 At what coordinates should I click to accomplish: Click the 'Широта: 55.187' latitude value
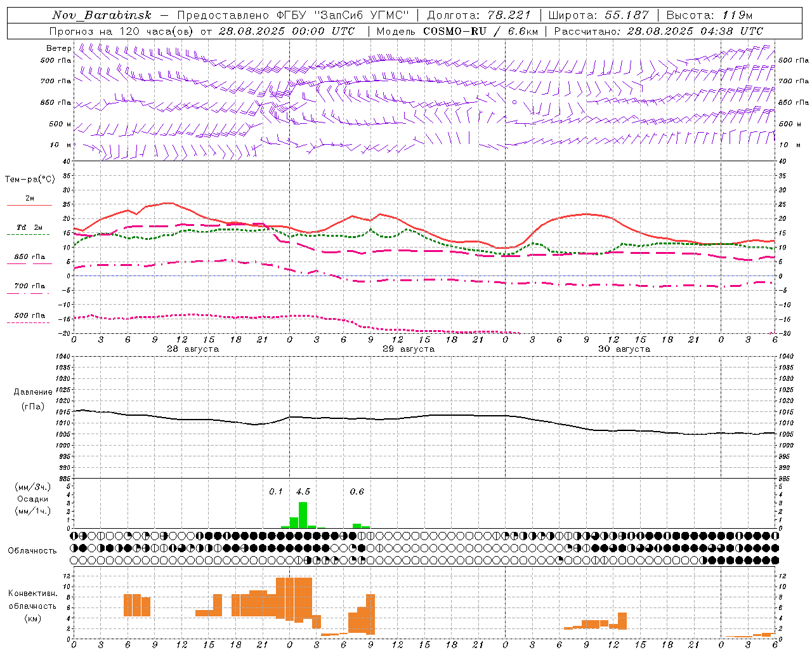pyautogui.click(x=599, y=15)
